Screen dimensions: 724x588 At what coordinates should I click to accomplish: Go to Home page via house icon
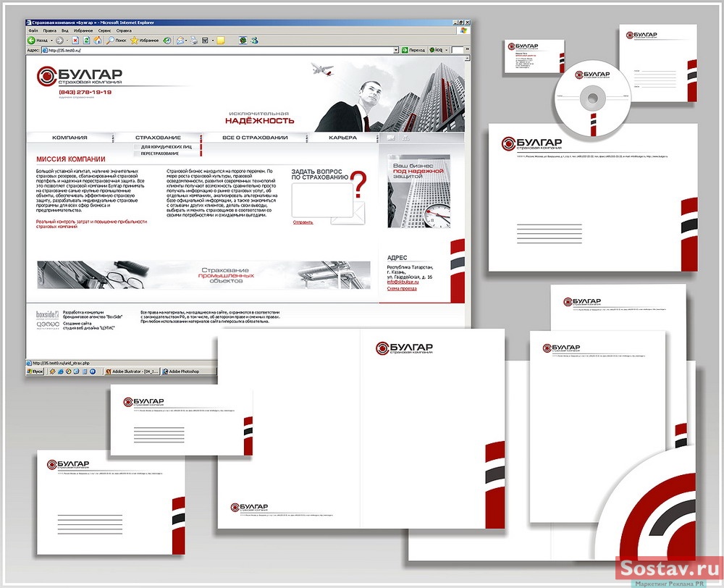tap(98, 41)
